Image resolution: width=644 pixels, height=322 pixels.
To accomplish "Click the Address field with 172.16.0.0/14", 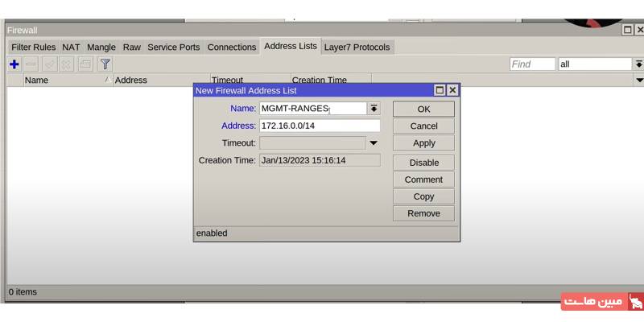I will [x=320, y=126].
